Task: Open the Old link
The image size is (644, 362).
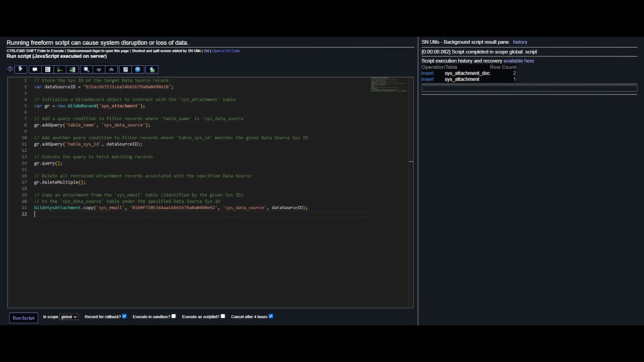Action: (x=206, y=51)
